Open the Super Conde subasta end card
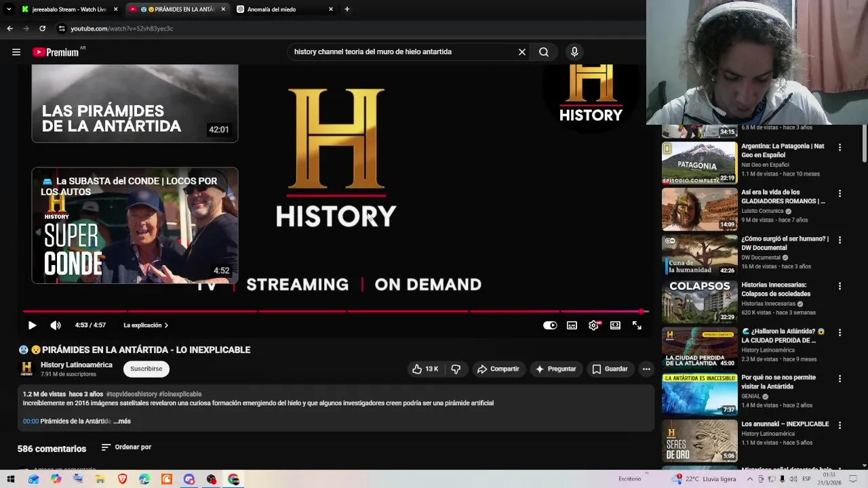Image resolution: width=868 pixels, height=488 pixels. pos(135,225)
